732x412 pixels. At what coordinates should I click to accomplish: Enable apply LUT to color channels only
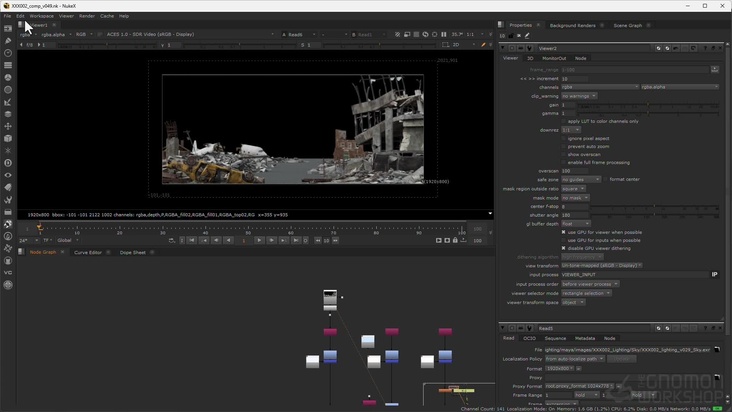click(563, 121)
